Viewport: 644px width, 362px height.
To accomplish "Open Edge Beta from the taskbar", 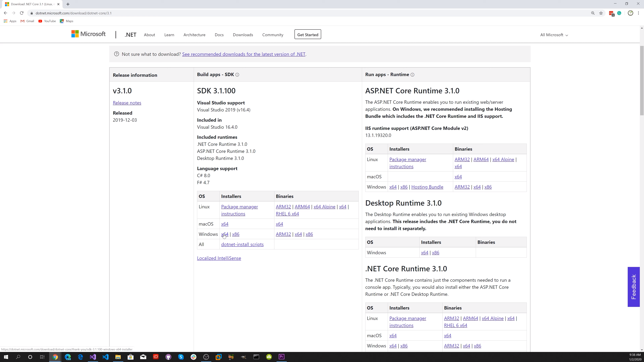I will (68, 357).
